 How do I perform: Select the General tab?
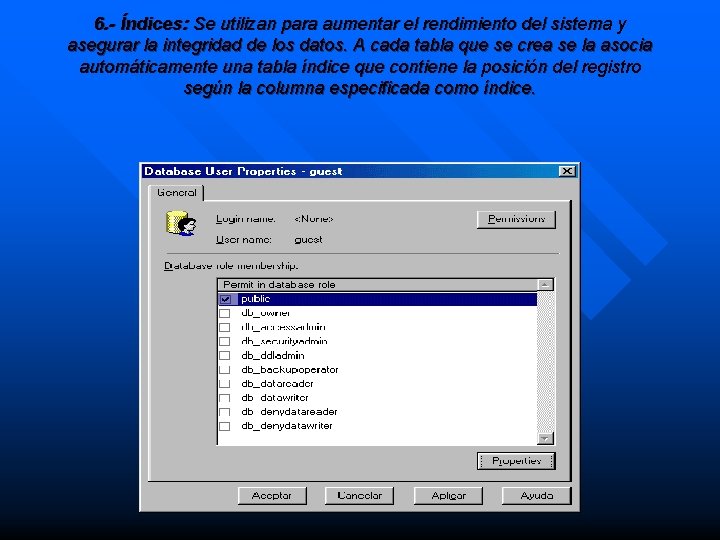[176, 193]
